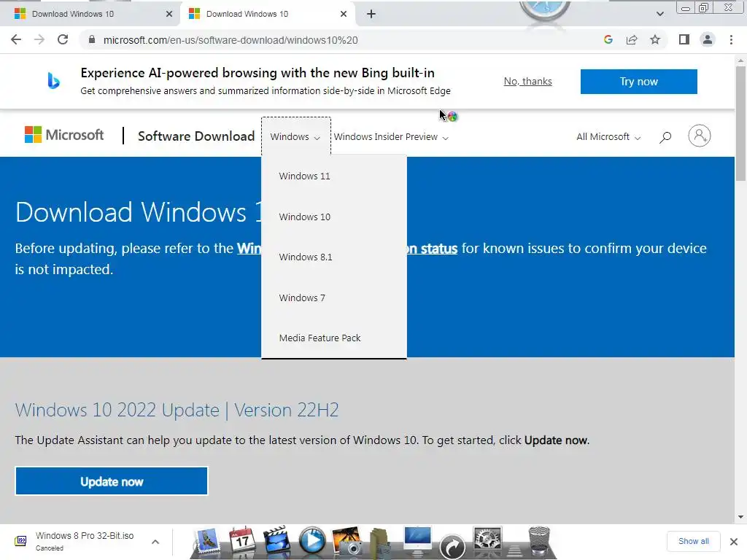This screenshot has width=747, height=560.
Task: Click the Bing logo in the banner
Action: tap(53, 81)
